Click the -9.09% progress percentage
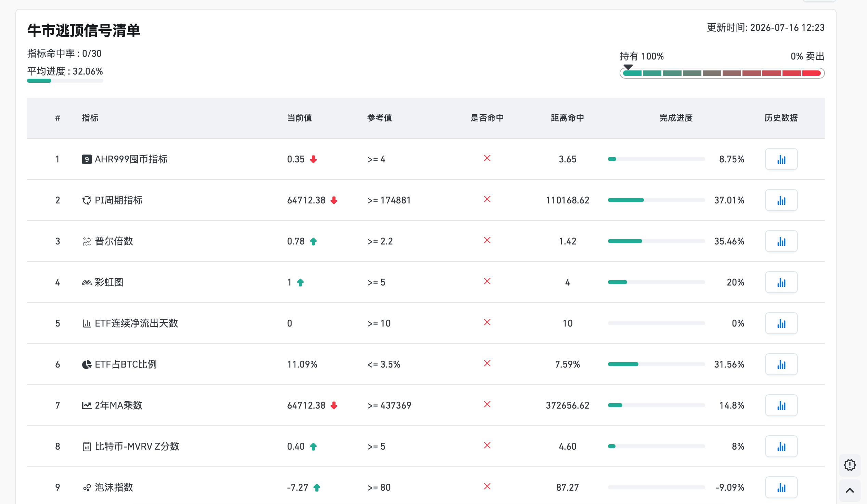 729,488
